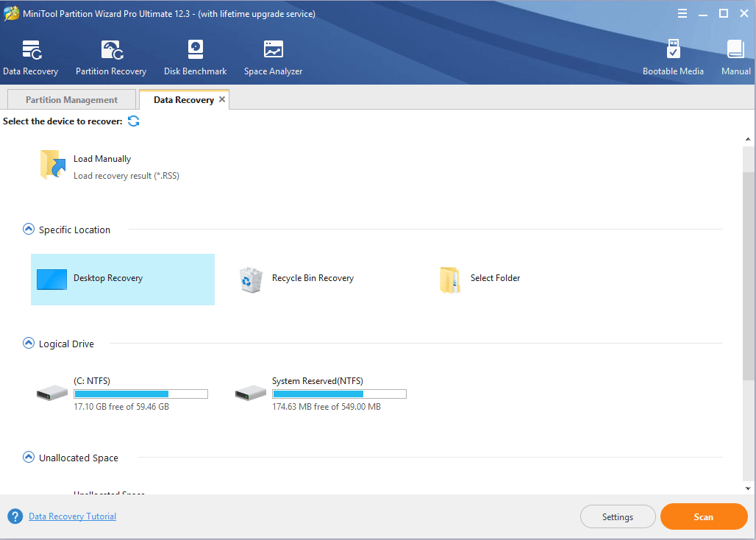The image size is (756, 540).
Task: Open the Disk Benchmark tool
Action: coord(196,58)
